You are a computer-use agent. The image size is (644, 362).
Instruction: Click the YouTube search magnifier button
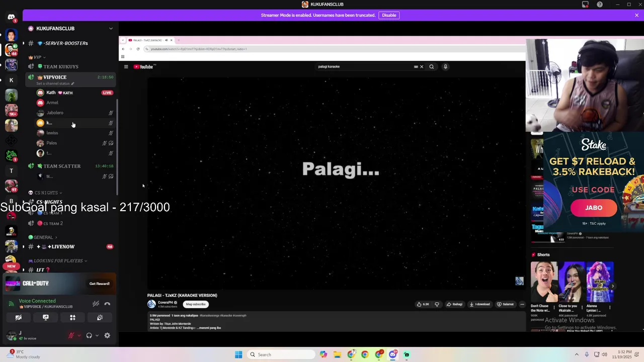click(432, 66)
